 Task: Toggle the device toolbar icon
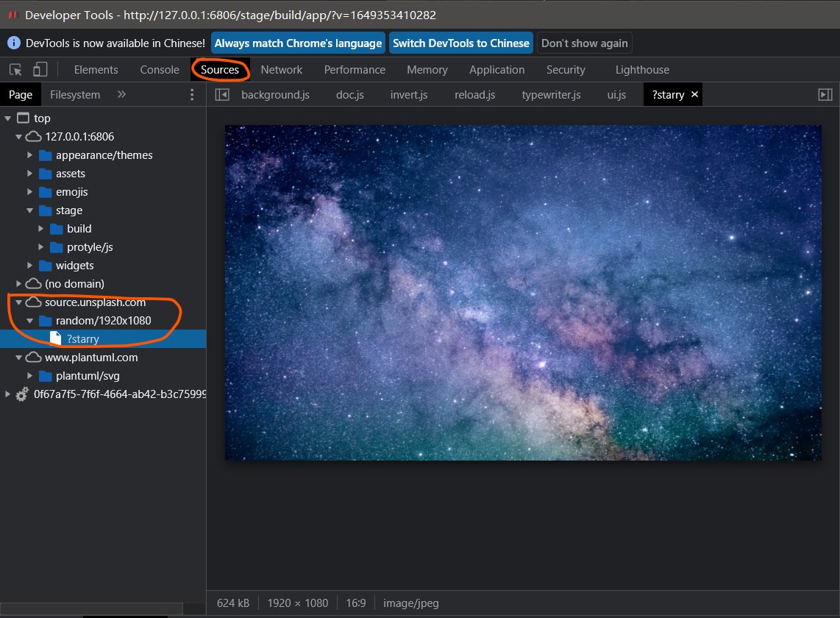[x=40, y=70]
